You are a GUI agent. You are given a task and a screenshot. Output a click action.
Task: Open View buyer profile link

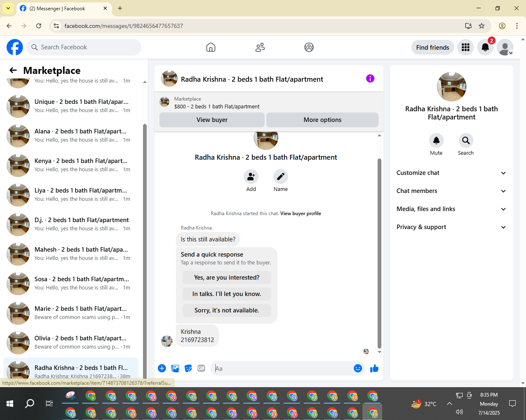tap(301, 213)
